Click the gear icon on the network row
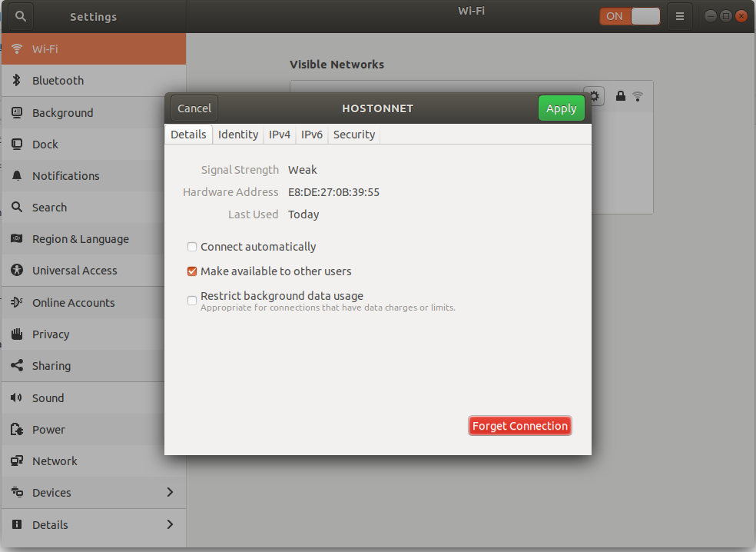Viewport: 756px width, 552px height. [593, 95]
